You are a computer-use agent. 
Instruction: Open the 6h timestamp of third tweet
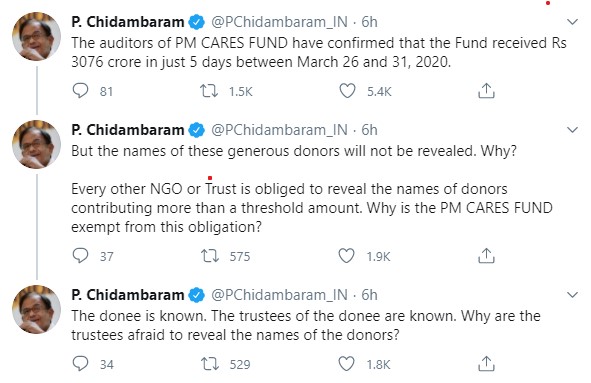(x=369, y=295)
